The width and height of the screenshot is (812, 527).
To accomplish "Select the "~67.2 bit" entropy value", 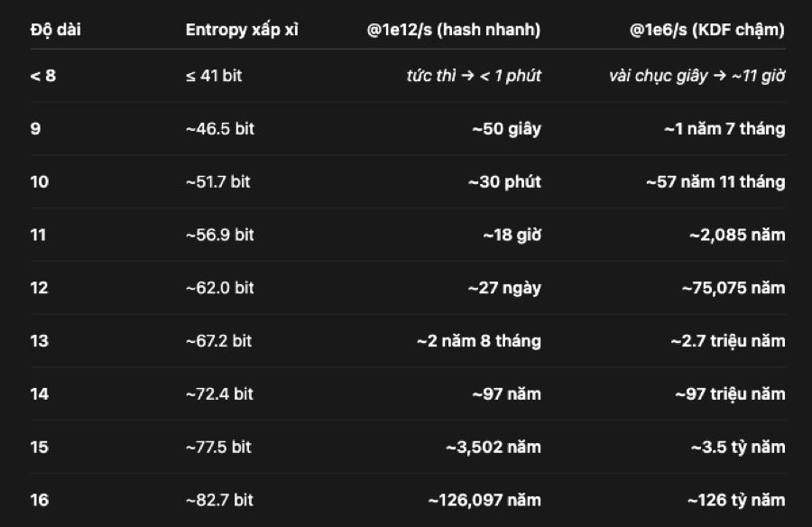I will click(218, 341).
